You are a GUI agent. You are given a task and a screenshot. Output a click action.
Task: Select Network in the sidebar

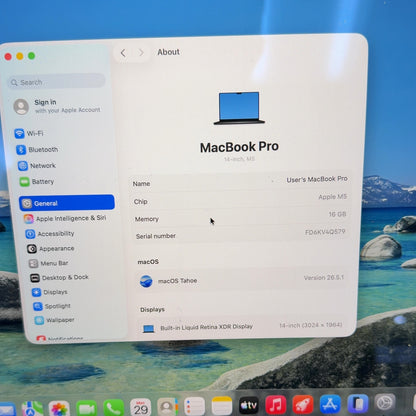[x=37, y=165]
